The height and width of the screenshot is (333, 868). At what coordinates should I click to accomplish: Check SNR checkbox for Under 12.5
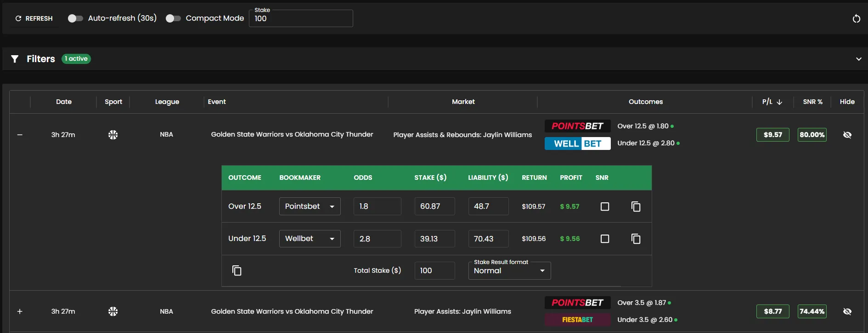(605, 239)
